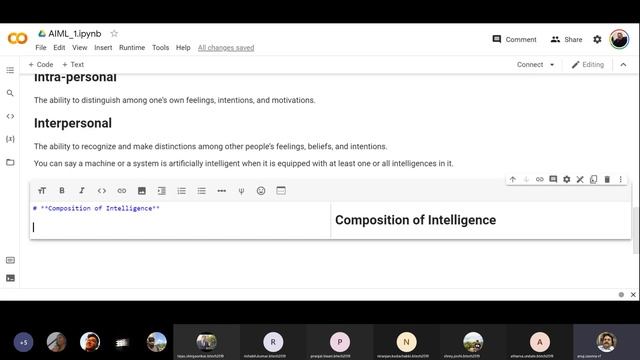This screenshot has height=360, width=640.
Task: Add a numbered list in text cell
Action: (x=182, y=191)
